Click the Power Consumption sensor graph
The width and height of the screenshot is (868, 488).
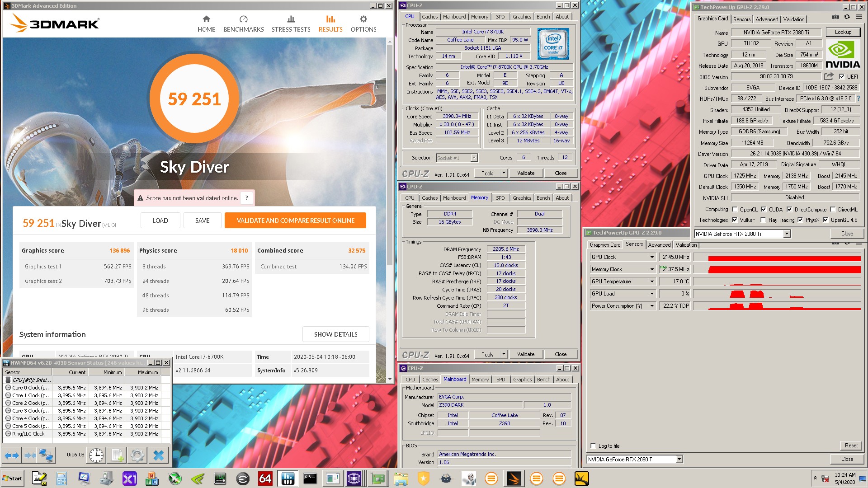[x=776, y=306]
